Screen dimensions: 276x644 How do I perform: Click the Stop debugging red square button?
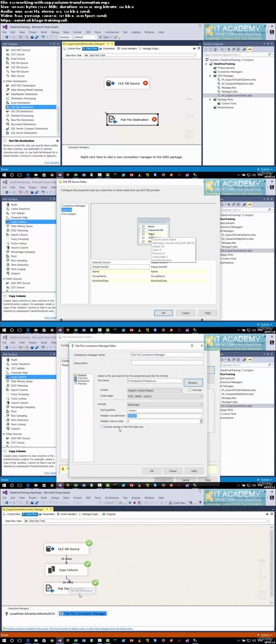point(134,503)
